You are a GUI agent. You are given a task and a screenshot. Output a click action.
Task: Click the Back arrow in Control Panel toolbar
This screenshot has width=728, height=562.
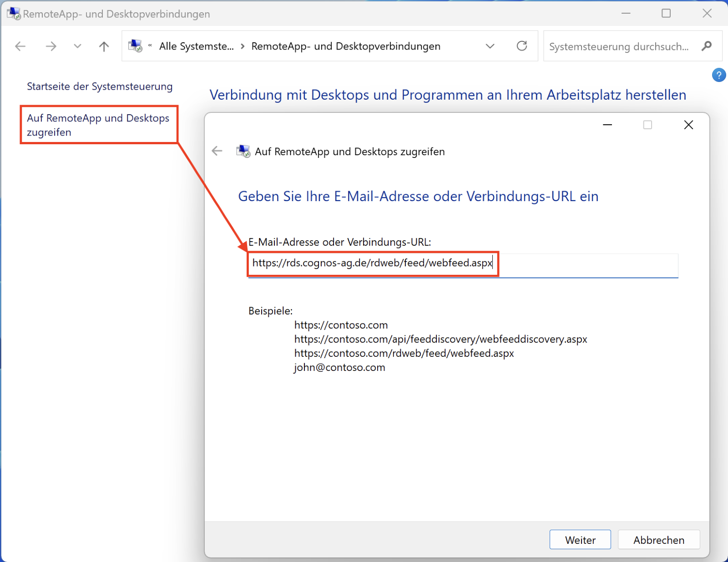(x=20, y=46)
